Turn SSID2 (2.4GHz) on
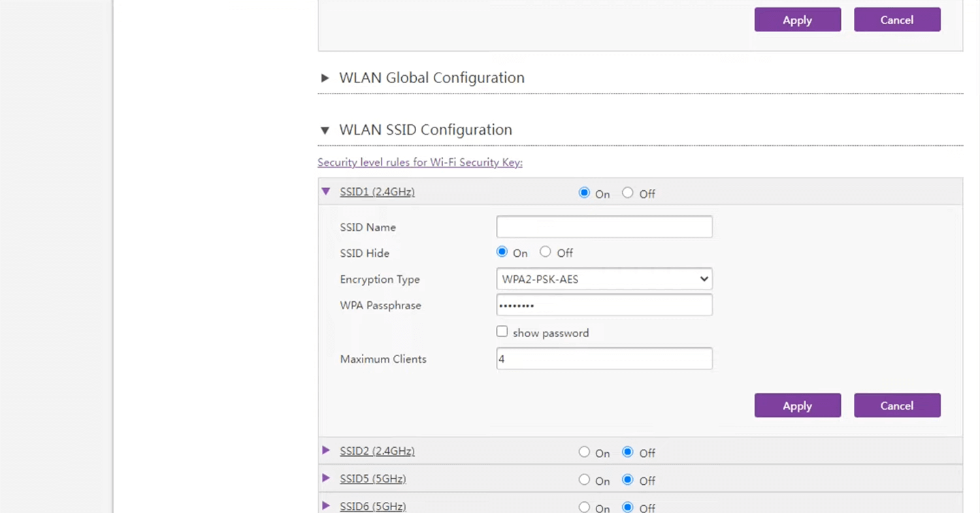This screenshot has width=980, height=513. 584,452
